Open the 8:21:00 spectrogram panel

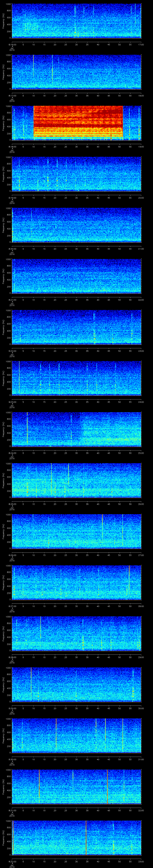77,276
